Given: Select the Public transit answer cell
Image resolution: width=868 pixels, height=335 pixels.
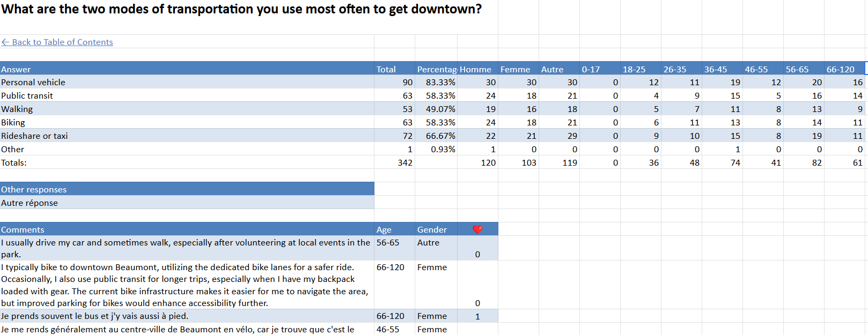Looking at the screenshot, I should [27, 96].
